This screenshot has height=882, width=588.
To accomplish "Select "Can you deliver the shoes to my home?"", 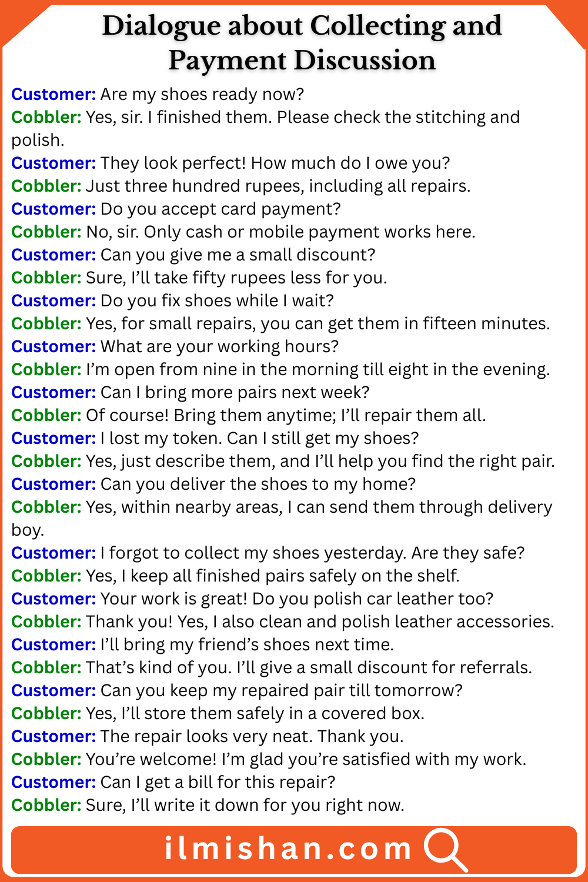I will (258, 484).
